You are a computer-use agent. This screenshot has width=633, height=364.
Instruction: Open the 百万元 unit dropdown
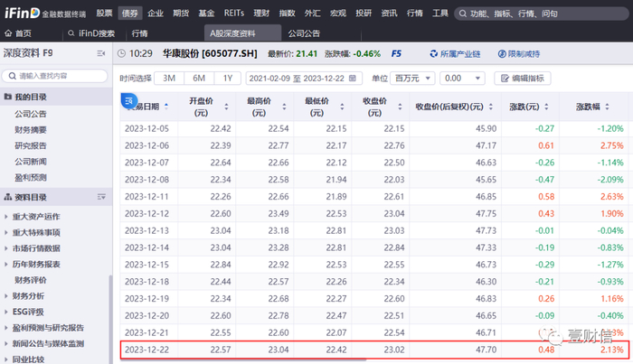[412, 79]
